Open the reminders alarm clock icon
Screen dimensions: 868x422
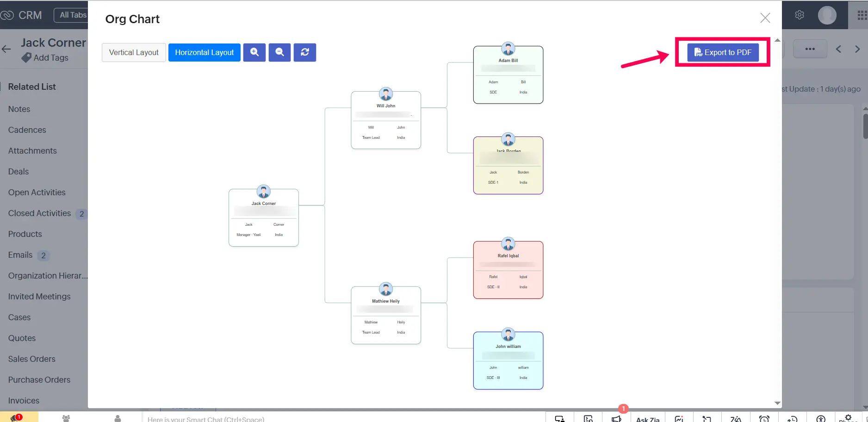[x=764, y=419]
